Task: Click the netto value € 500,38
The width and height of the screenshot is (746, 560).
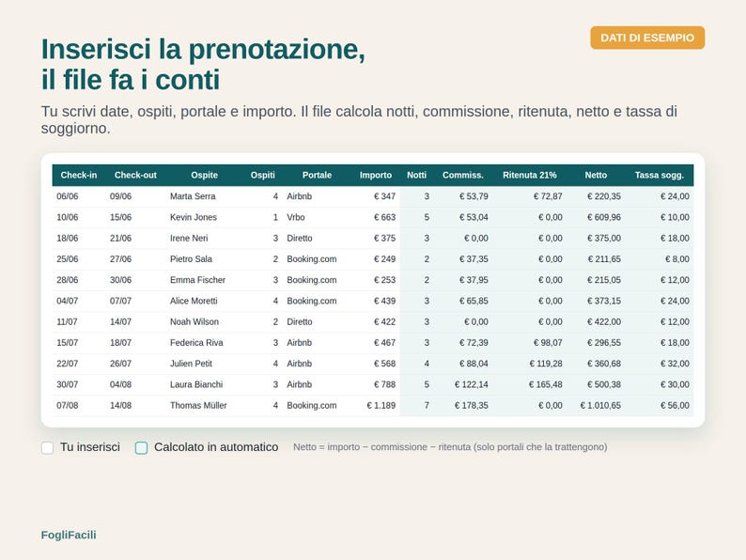Action: pos(604,384)
